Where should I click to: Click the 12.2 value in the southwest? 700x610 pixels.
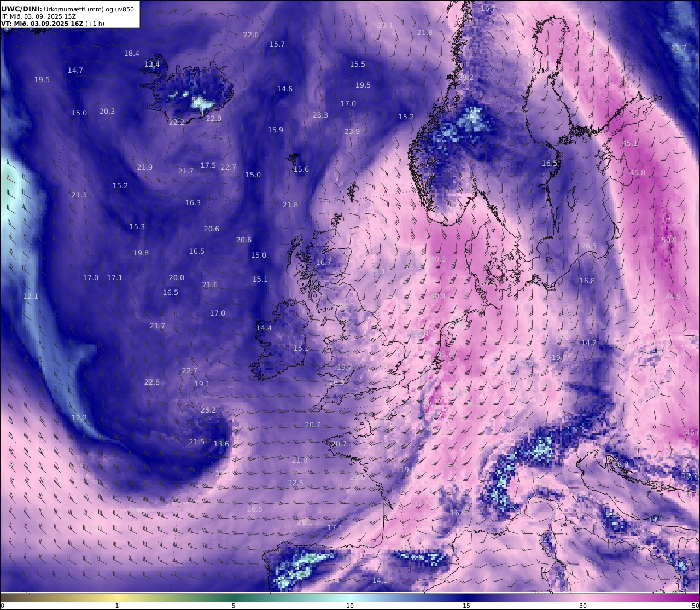[x=79, y=418]
